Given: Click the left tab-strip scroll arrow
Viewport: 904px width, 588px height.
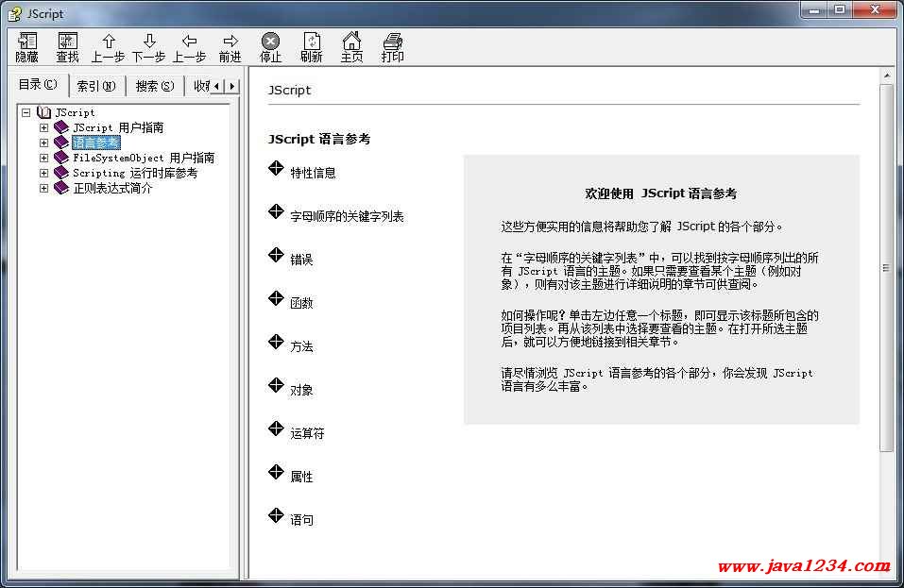Looking at the screenshot, I should pyautogui.click(x=216, y=86).
